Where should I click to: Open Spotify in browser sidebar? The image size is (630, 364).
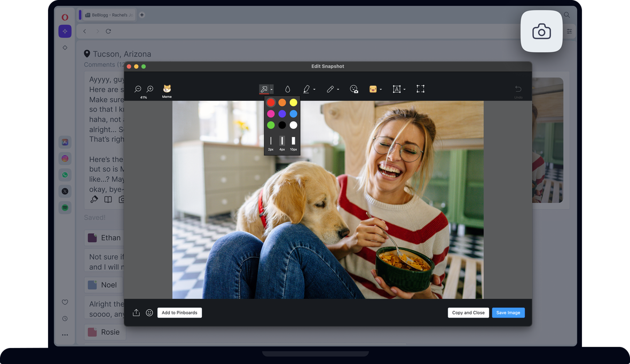coord(65,208)
